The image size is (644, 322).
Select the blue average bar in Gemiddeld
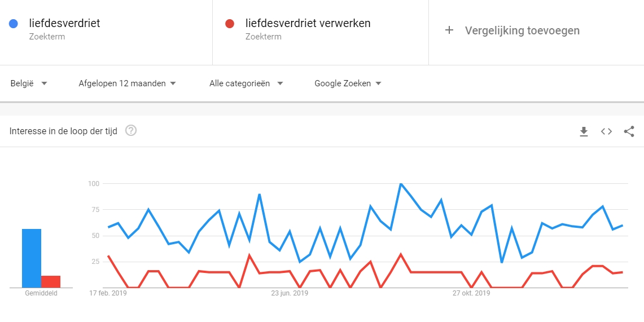32,258
